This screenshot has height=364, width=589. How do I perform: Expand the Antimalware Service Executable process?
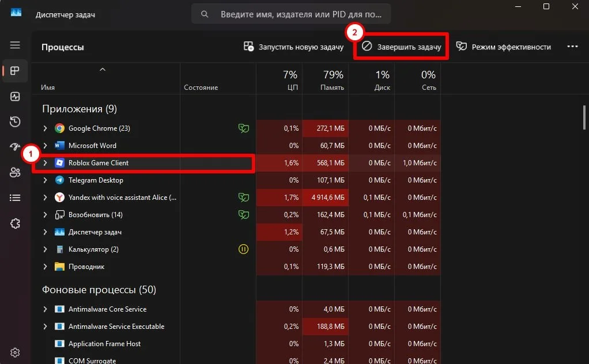point(45,327)
